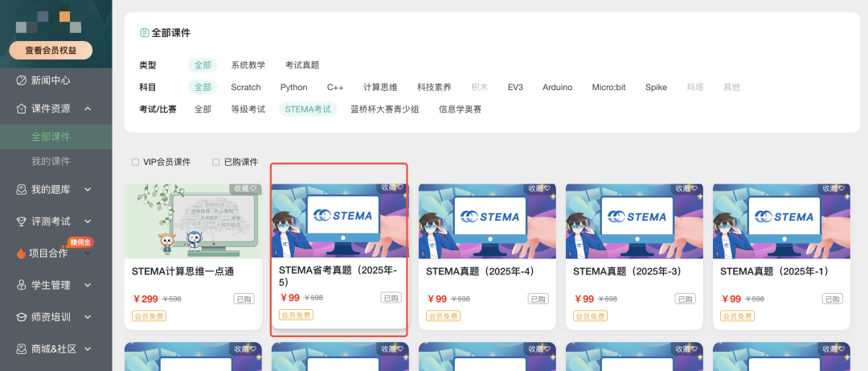Click the 我的题库 sidebar icon

coord(22,190)
